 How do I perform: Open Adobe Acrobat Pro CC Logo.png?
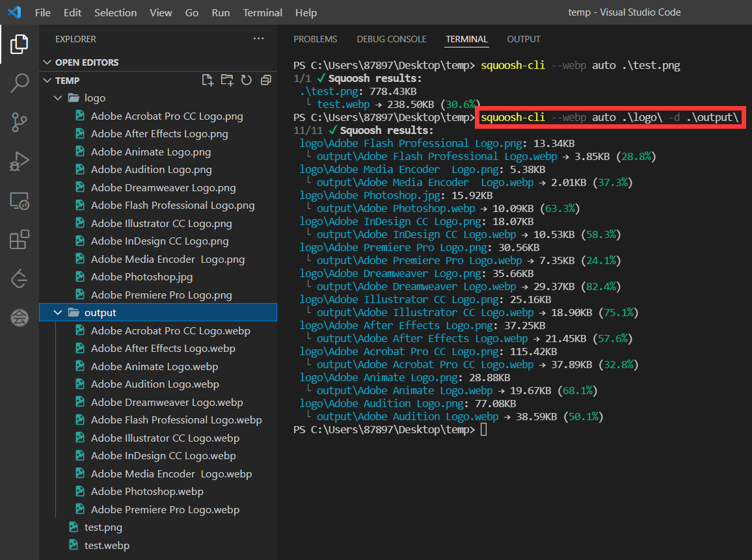[167, 116]
